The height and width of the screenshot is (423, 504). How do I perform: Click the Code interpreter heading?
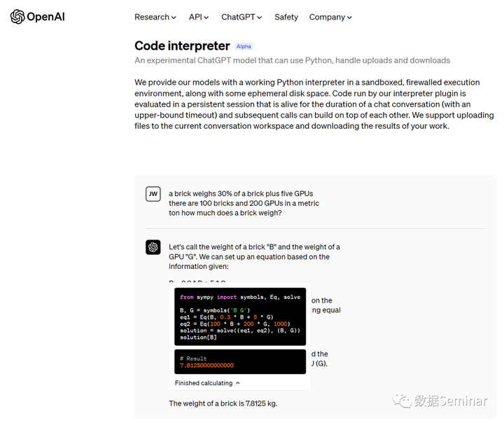[x=182, y=46]
